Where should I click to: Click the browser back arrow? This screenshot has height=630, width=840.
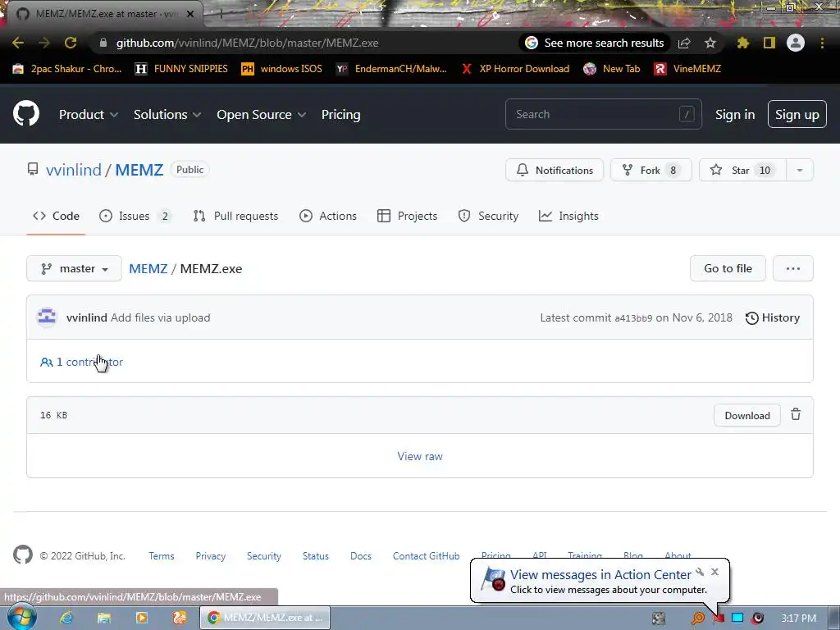pos(18,43)
